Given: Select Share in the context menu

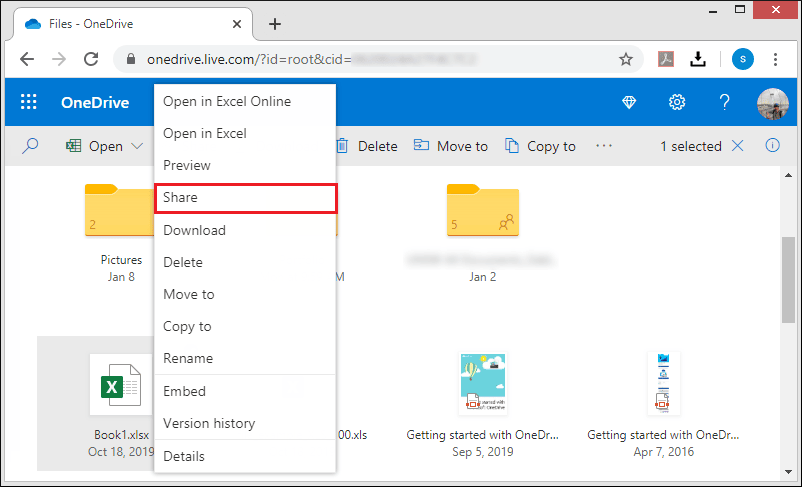Looking at the screenshot, I should click(245, 198).
